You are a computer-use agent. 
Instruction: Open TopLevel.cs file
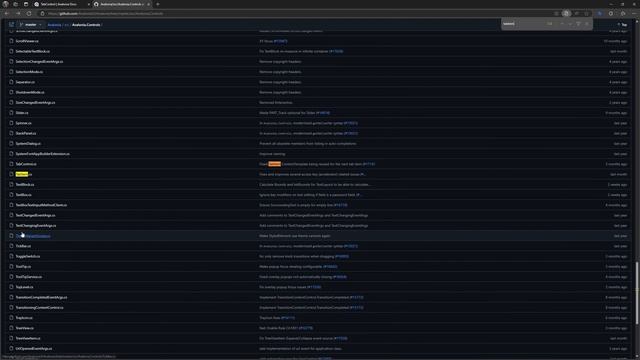coord(24,287)
